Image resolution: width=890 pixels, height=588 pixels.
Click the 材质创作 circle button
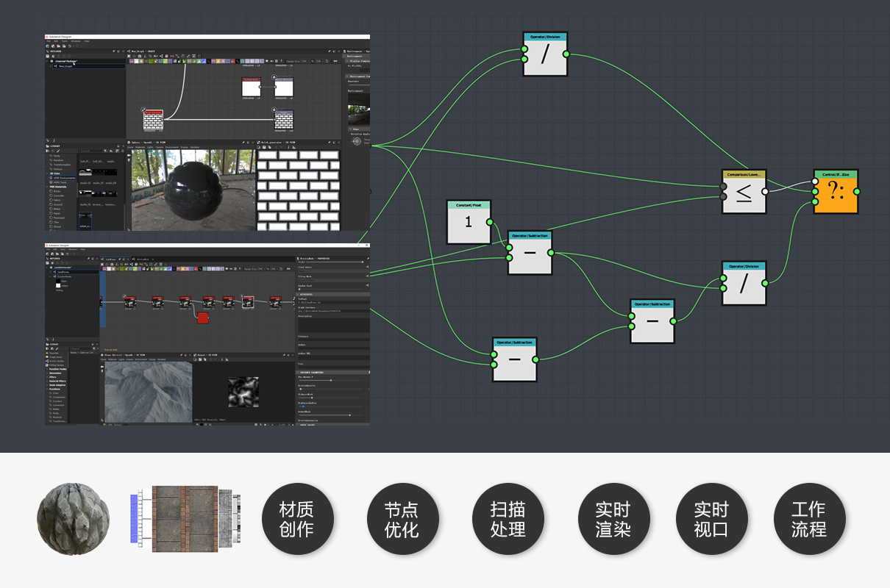(x=296, y=519)
